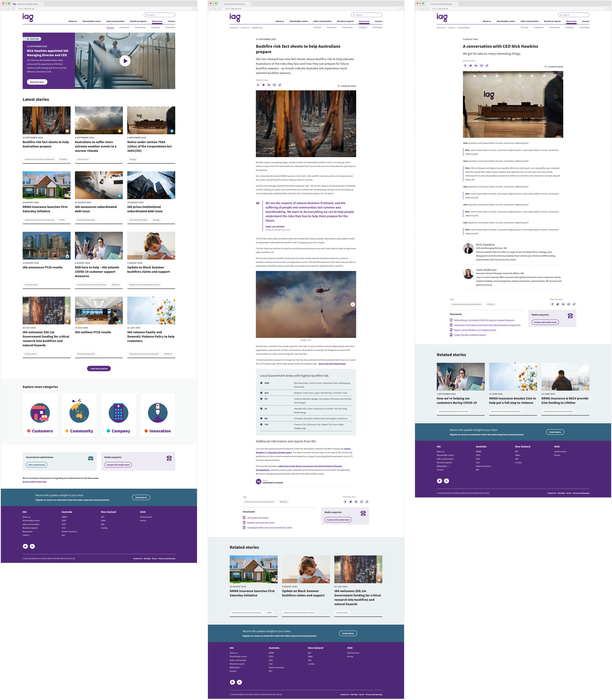Select the underlined All news tab on listing page
The width and height of the screenshot is (612, 700).
coord(110,27)
